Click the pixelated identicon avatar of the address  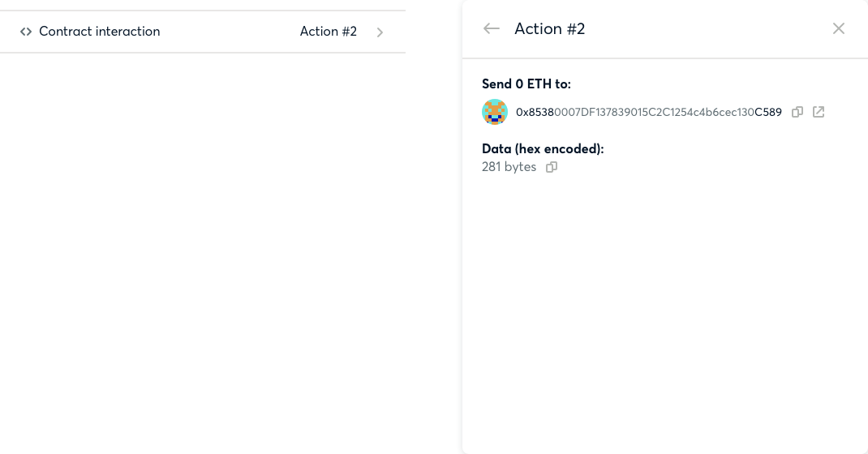click(494, 112)
